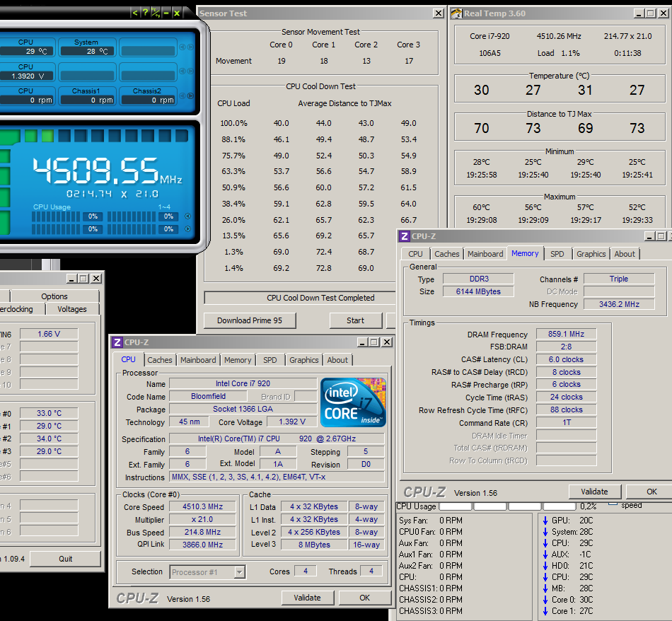
Task: Open Caches tab in CPU-Z Memory window
Action: [x=446, y=254]
